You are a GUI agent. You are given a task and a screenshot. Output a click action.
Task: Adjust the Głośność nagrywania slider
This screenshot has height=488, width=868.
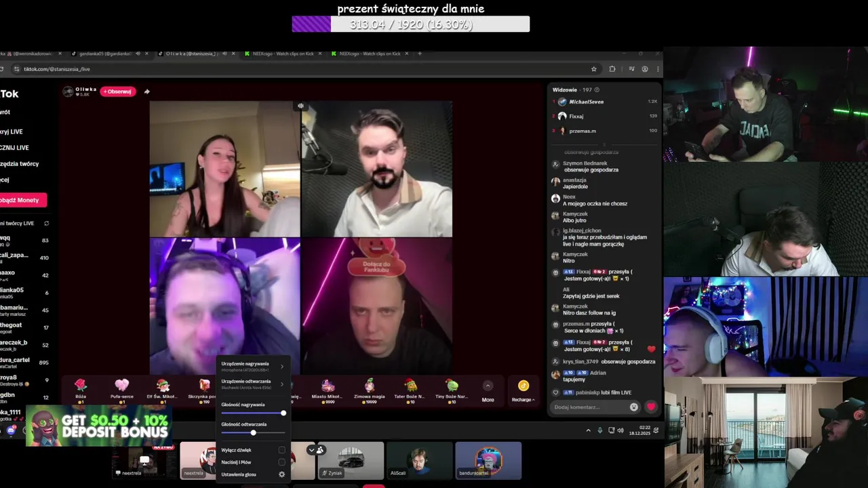point(253,413)
